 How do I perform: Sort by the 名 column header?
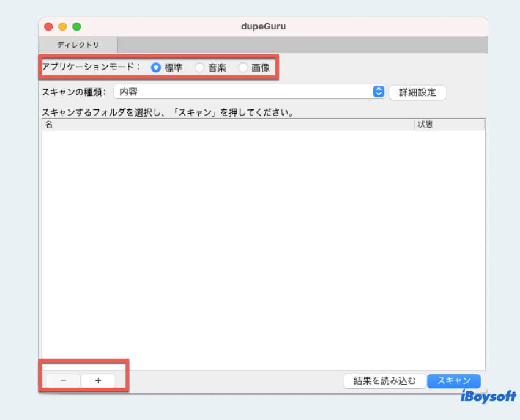point(48,124)
